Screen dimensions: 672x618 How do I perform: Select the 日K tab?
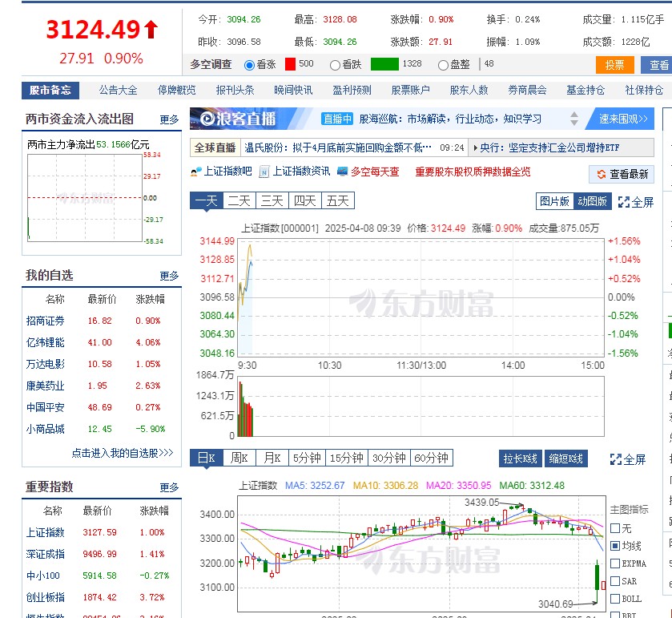pyautogui.click(x=207, y=458)
